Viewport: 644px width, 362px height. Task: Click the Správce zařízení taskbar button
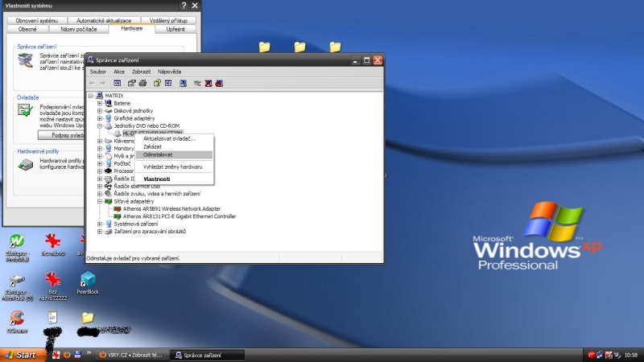tap(208, 355)
